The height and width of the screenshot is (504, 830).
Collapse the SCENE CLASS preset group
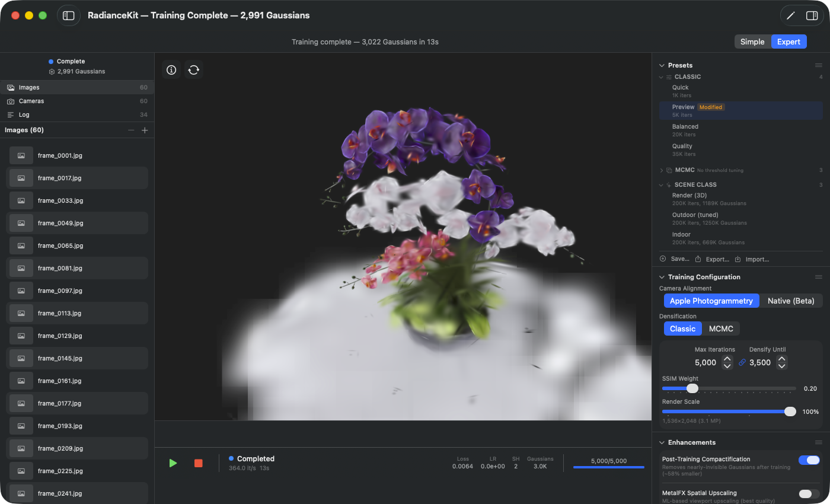click(x=662, y=185)
